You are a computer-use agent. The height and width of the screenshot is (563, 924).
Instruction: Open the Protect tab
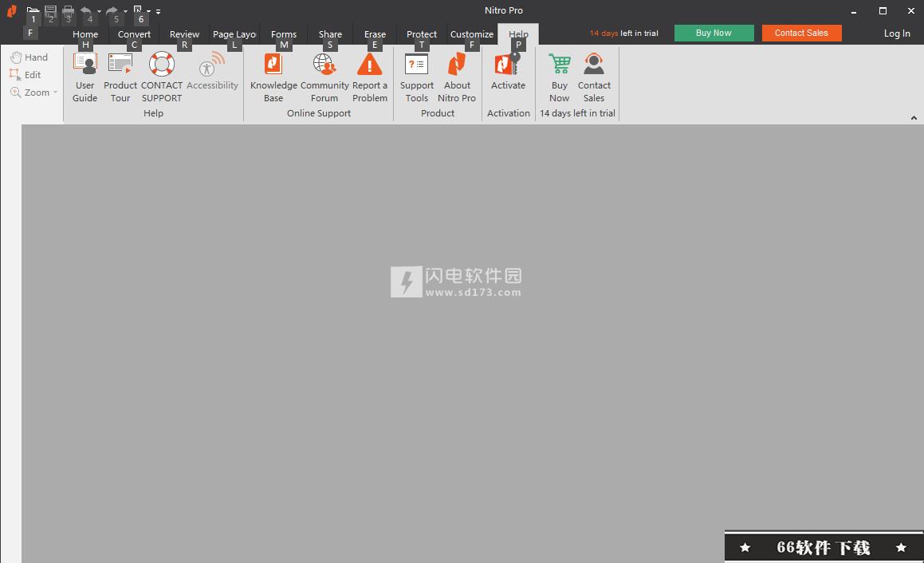[x=421, y=34]
